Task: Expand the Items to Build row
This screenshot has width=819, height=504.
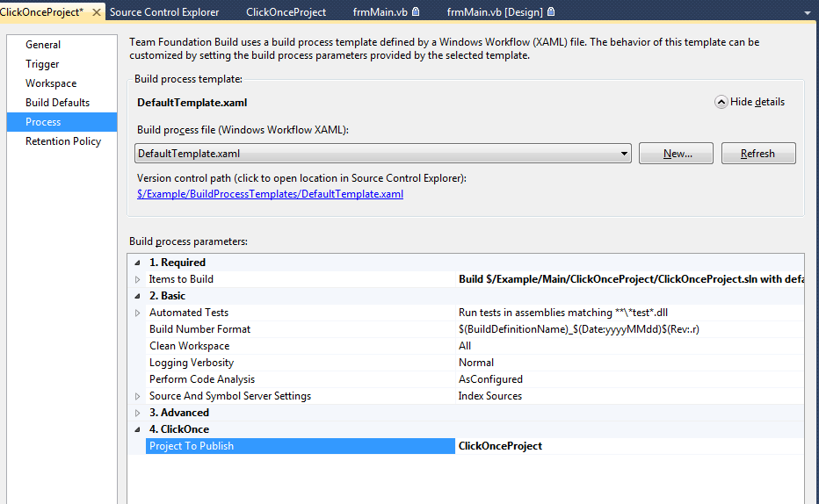Action: [137, 279]
